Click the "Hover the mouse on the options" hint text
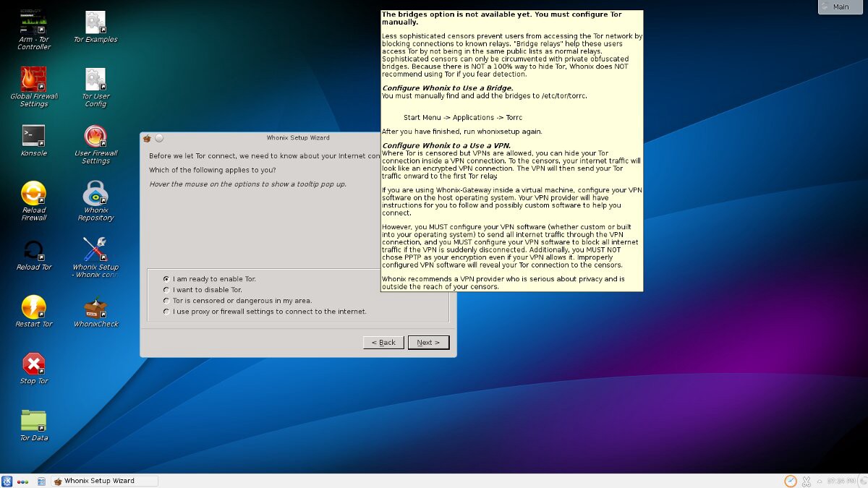This screenshot has height=488, width=868. pos(247,184)
